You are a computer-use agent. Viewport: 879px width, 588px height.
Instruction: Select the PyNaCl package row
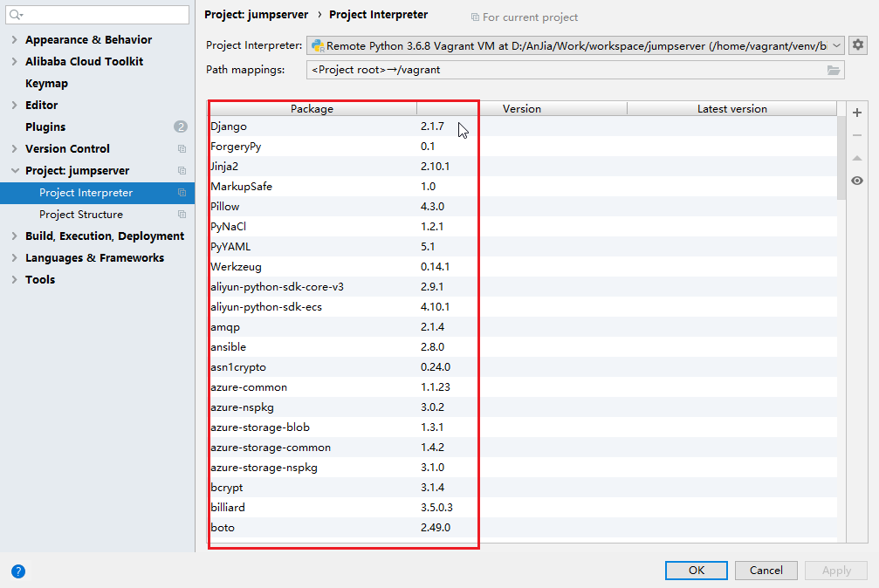coord(523,227)
